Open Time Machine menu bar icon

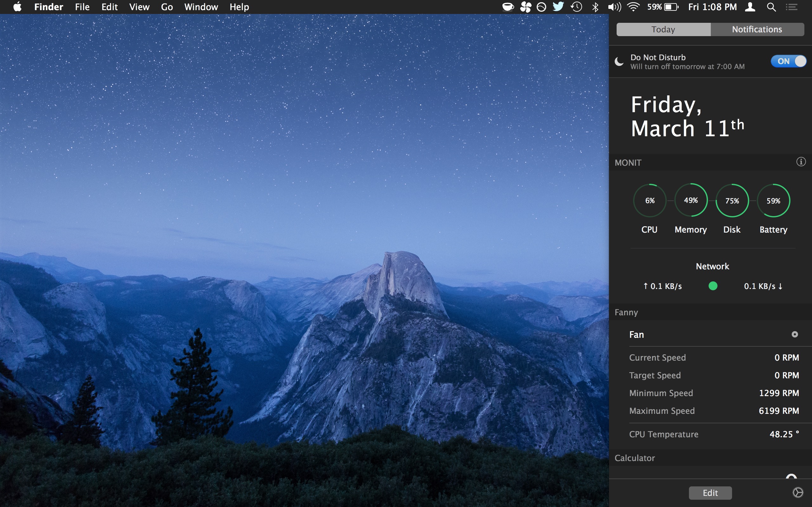[576, 7]
